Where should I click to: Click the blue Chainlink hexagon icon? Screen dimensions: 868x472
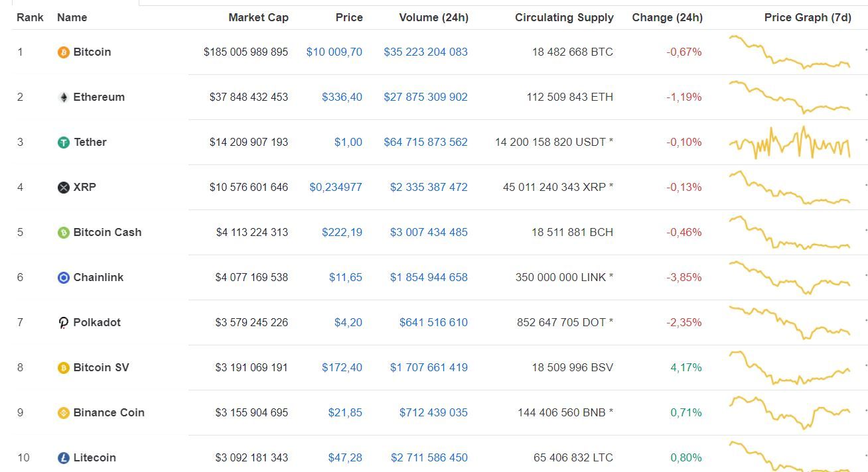point(64,278)
